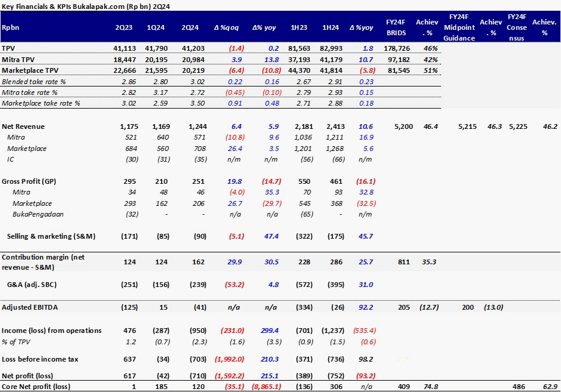
Task: Click the 'BukaPengadaan' row label
Action: (x=38, y=214)
